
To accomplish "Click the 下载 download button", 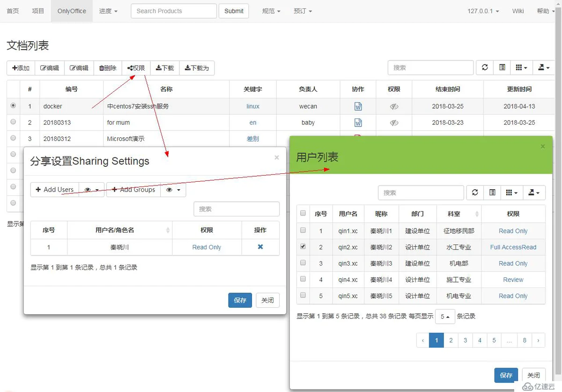I will point(165,68).
